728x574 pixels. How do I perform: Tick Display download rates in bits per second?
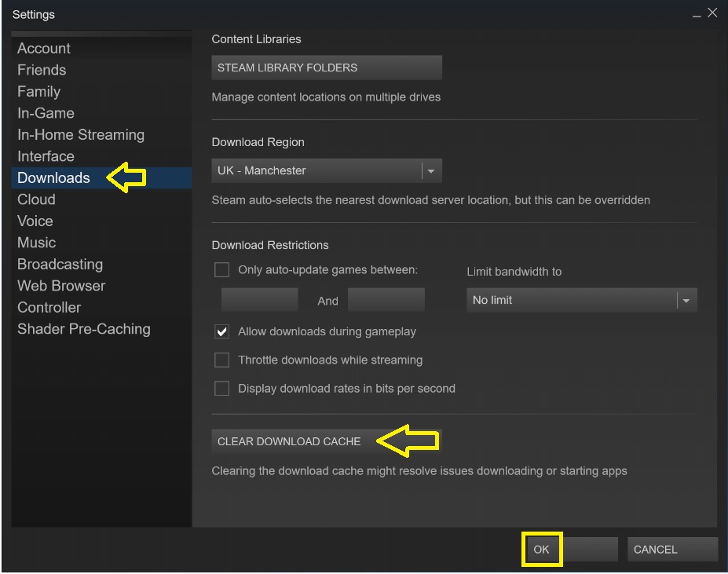(x=222, y=389)
